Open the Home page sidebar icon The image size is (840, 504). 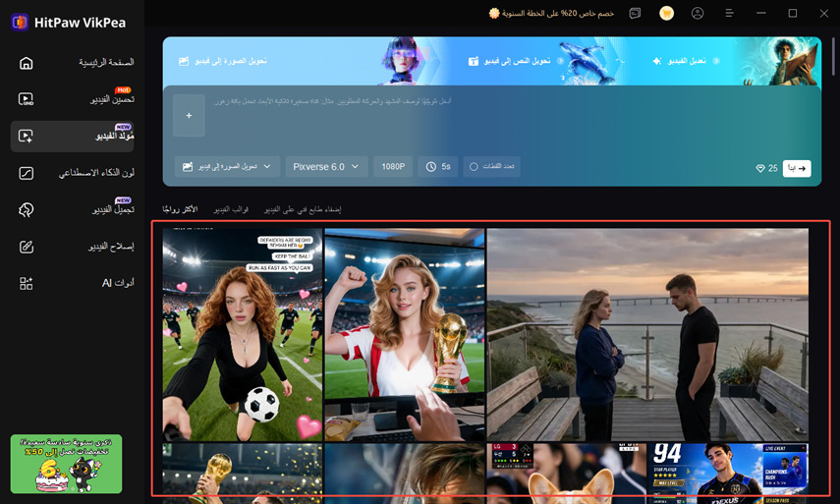point(26,63)
